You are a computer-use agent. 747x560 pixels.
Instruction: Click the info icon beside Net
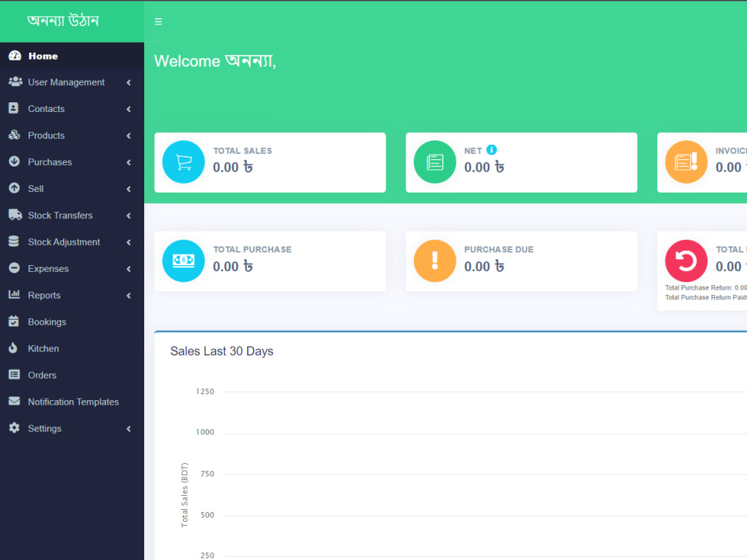492,150
